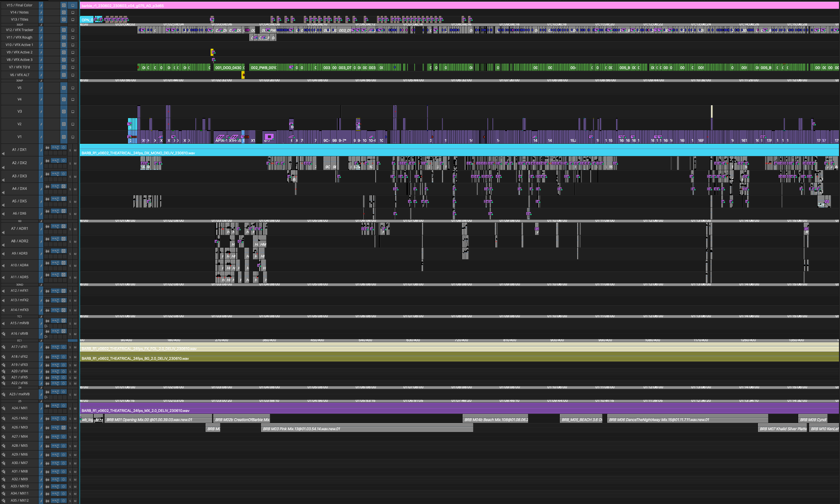This screenshot has width=840, height=504.
Task: Toggle power button on V15 Final Color track
Action: (x=64, y=5)
